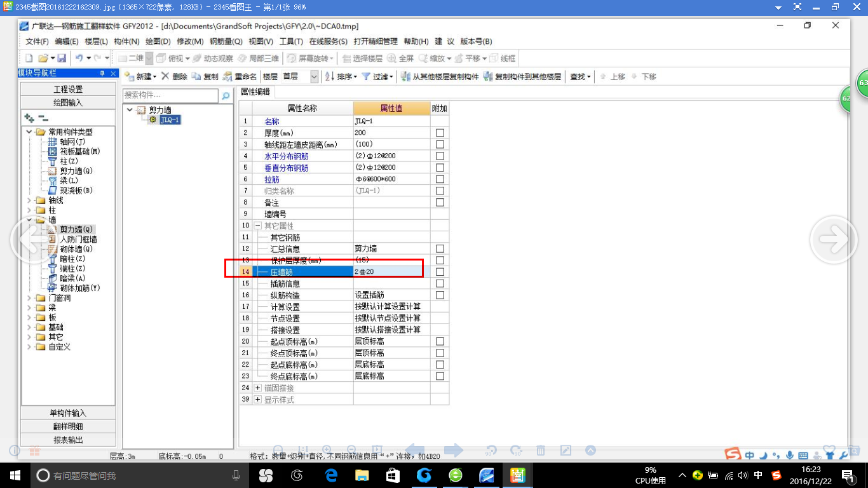Click the New file icon
Screen dimensions: 868x488
[x=29, y=58]
